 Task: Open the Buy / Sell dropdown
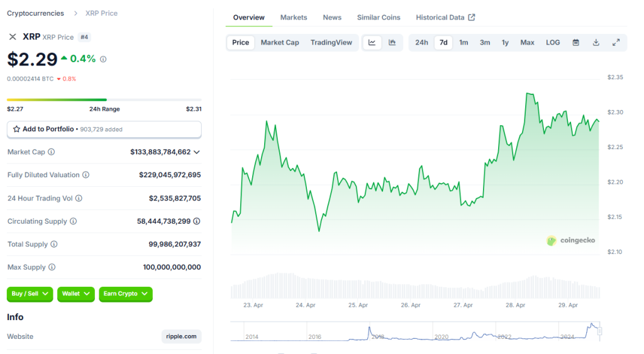click(x=30, y=294)
